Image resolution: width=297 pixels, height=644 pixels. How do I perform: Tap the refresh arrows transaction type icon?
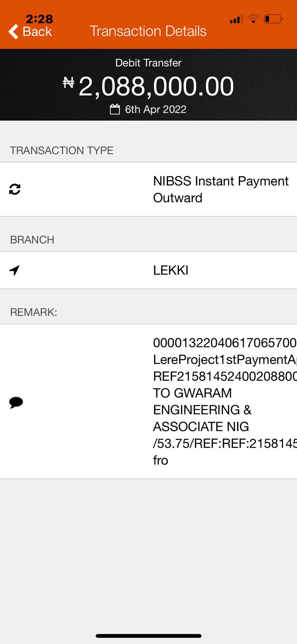[x=15, y=189]
